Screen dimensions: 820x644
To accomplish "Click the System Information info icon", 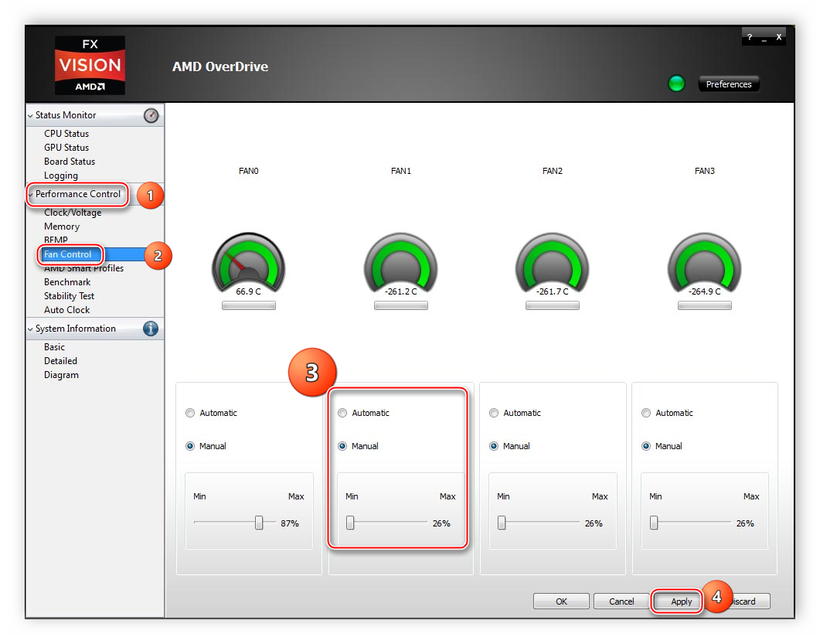I will click(151, 329).
